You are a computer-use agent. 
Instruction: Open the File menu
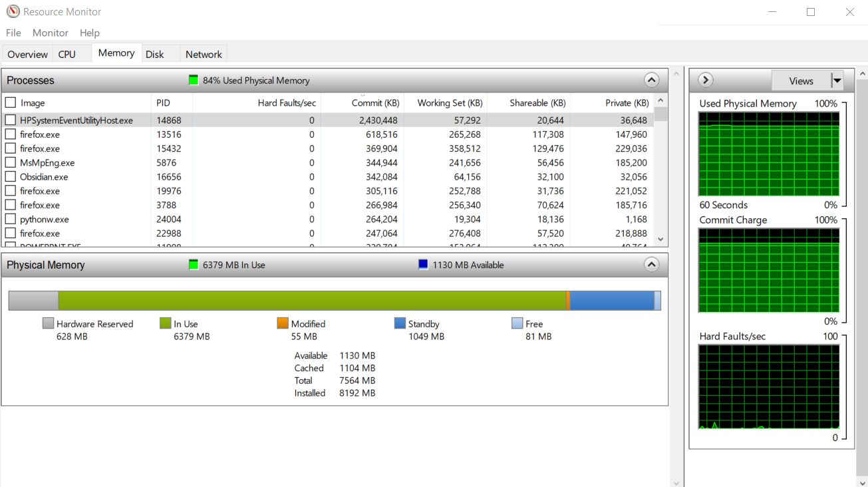click(x=13, y=33)
